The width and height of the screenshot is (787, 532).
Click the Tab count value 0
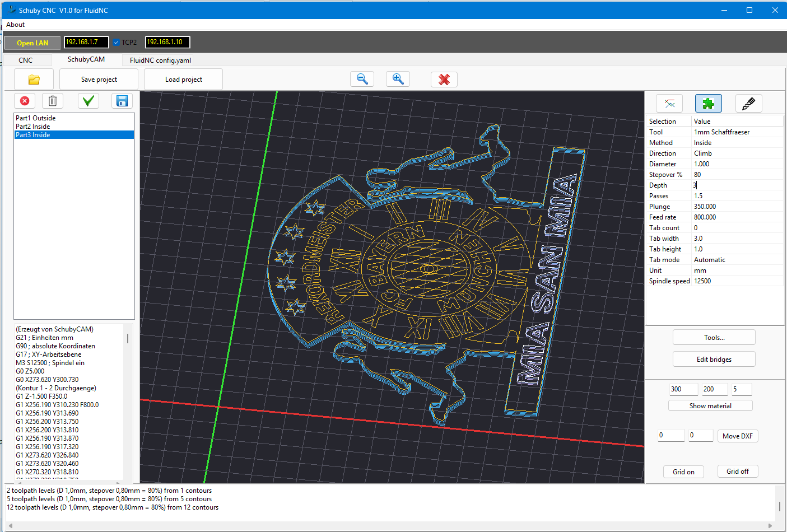pos(737,228)
